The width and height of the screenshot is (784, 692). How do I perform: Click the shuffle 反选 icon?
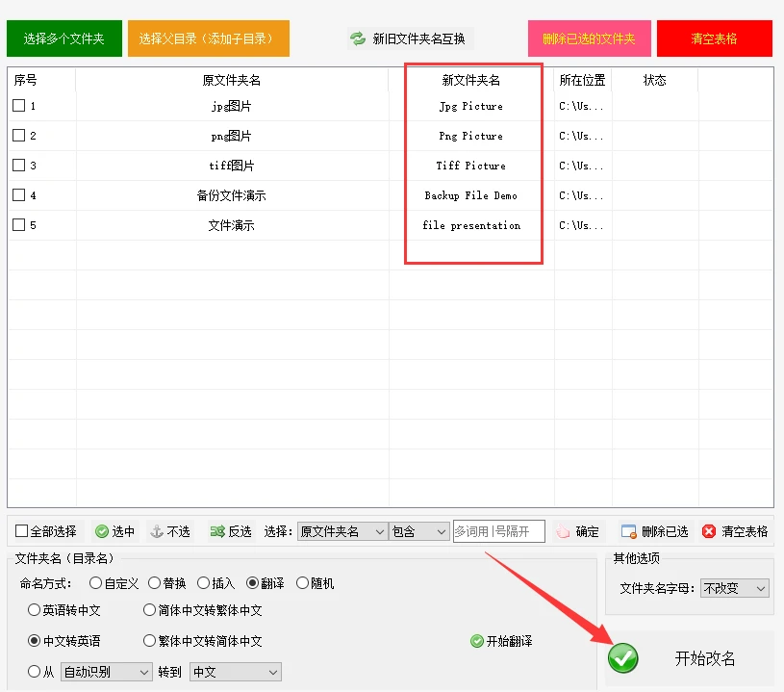(217, 531)
